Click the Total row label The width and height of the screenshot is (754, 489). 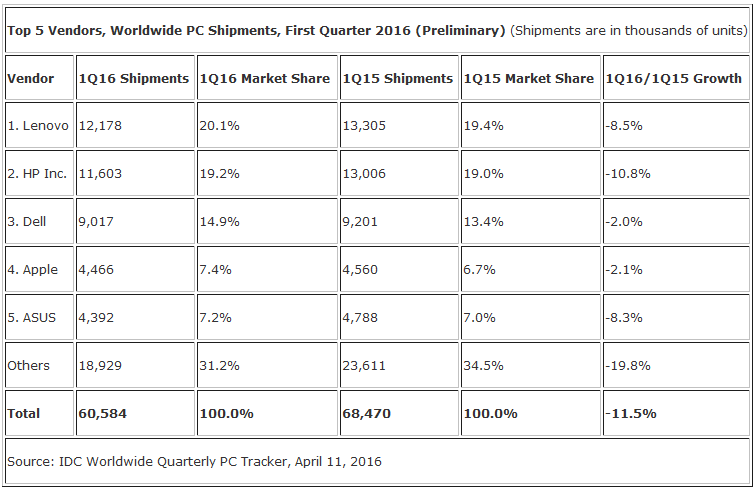point(25,413)
